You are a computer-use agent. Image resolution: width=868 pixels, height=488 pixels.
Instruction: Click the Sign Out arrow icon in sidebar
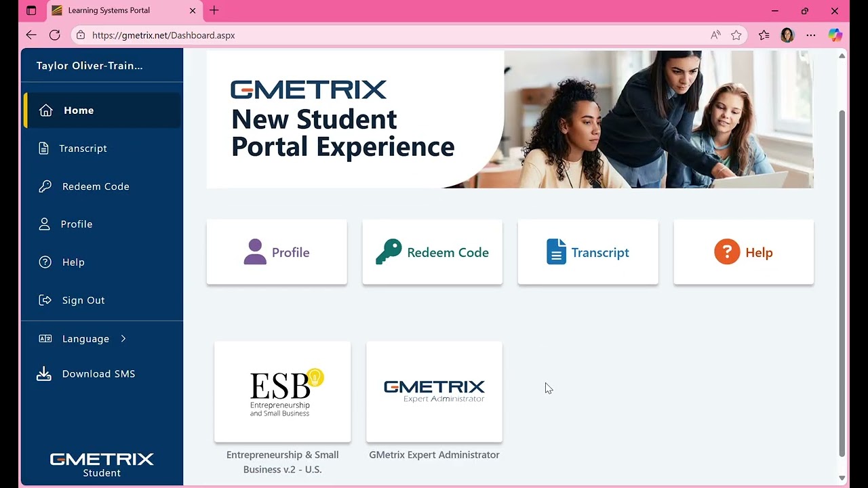click(x=45, y=300)
